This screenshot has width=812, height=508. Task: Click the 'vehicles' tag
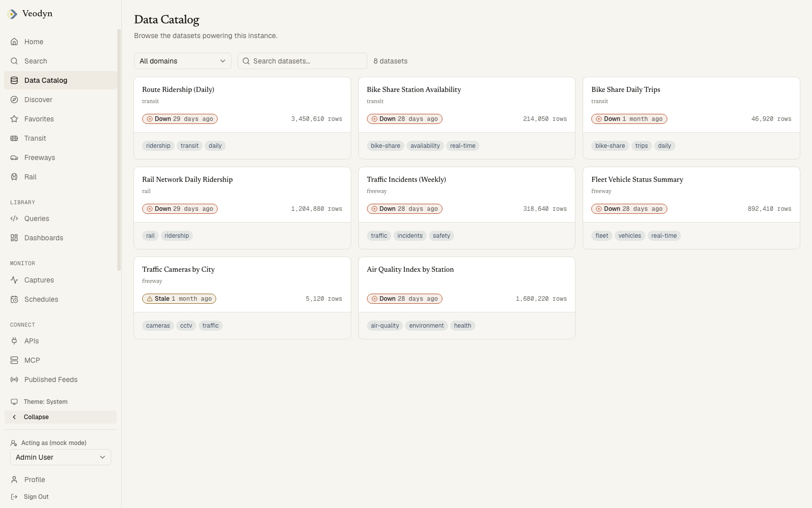coord(630,236)
